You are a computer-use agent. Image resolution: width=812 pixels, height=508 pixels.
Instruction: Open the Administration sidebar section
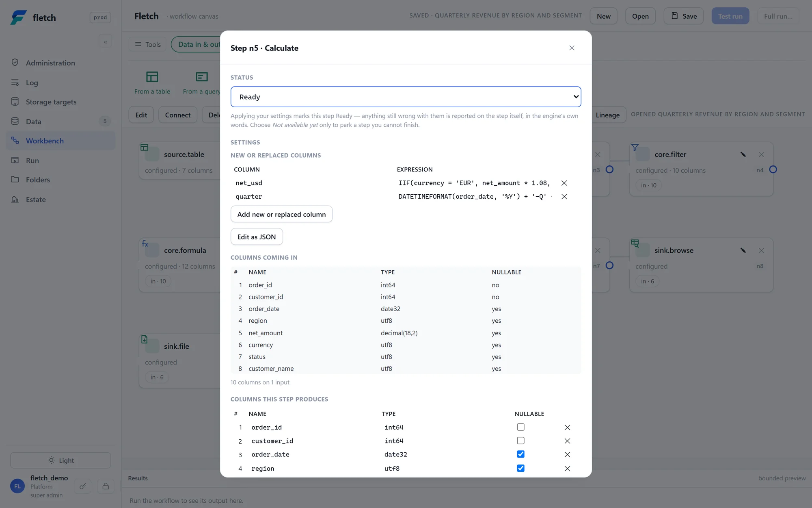pos(60,63)
